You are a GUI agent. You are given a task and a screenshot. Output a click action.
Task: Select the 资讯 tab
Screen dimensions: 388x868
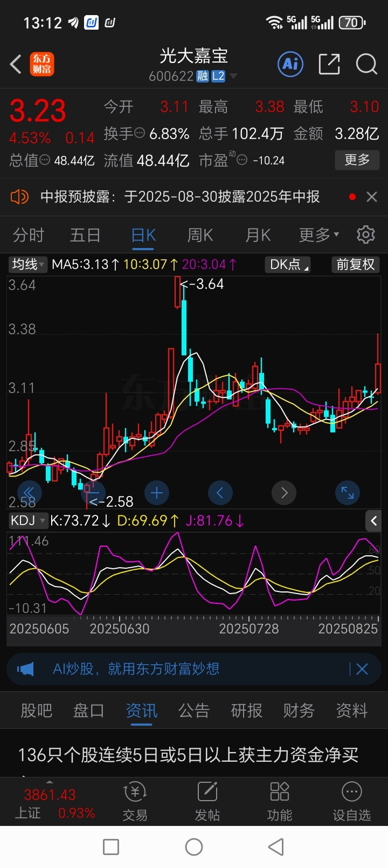click(142, 711)
